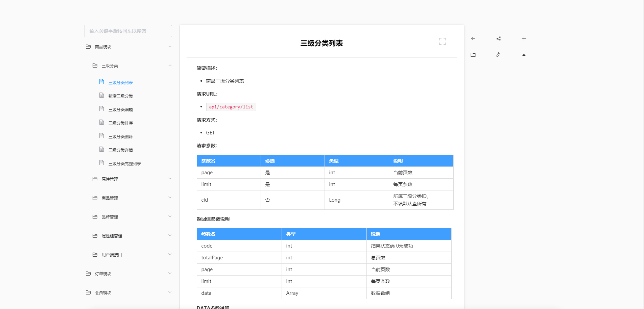
Task: Click the folder icon beside 商品管理
Action: [95, 198]
